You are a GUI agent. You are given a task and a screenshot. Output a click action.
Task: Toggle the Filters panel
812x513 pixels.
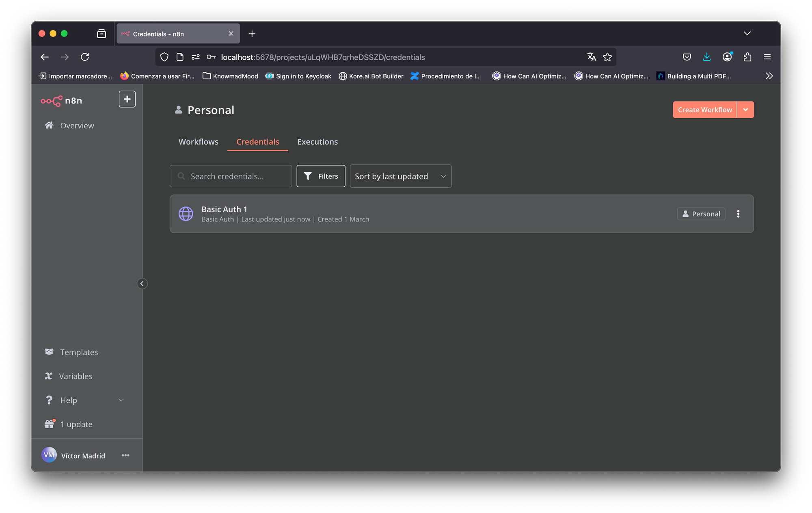tap(321, 176)
